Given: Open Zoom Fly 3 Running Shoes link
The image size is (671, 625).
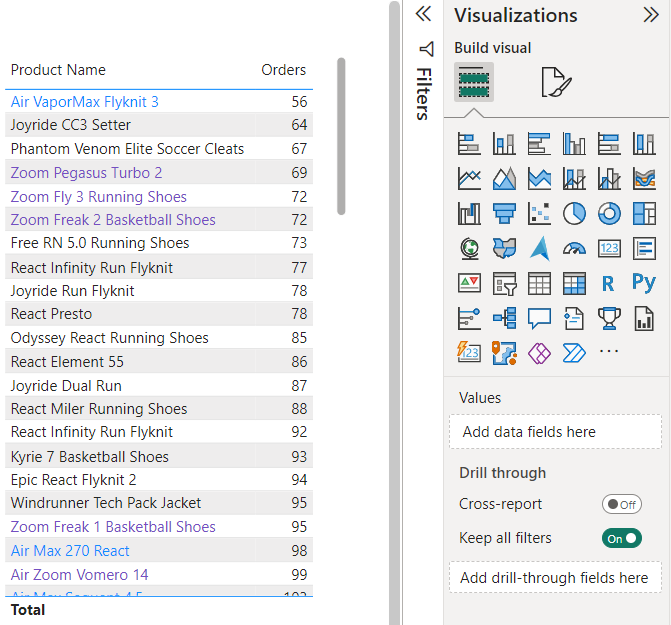Looking at the screenshot, I should click(99, 197).
